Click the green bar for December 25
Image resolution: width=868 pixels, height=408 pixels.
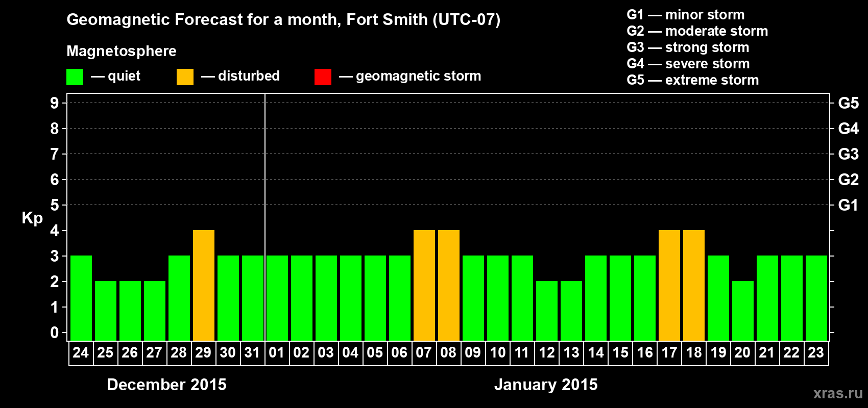pyautogui.click(x=106, y=311)
